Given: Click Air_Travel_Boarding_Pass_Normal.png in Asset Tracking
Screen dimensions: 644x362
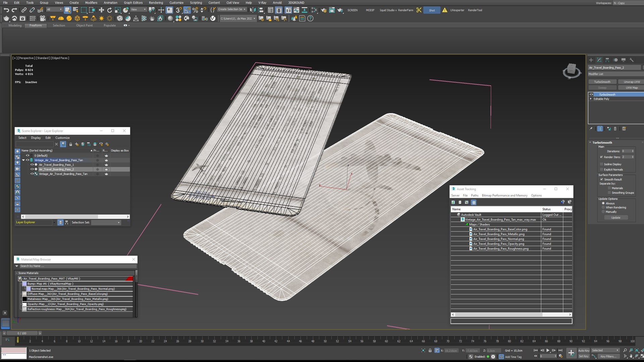Looking at the screenshot, I should pyautogui.click(x=498, y=239).
